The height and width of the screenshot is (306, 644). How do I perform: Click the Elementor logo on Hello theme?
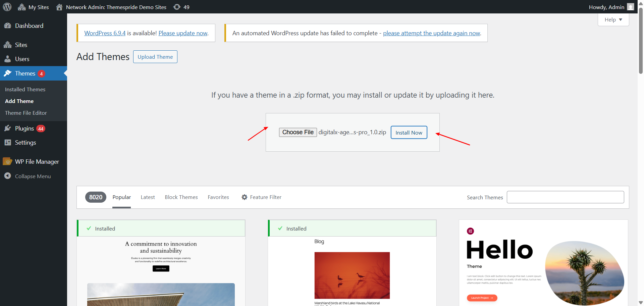470,231
